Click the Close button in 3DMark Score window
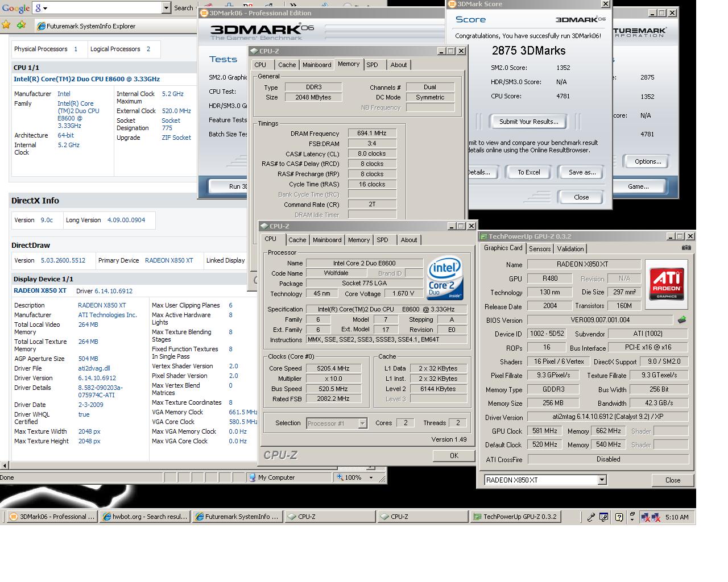Viewport: 728px width, 582px height. (581, 197)
